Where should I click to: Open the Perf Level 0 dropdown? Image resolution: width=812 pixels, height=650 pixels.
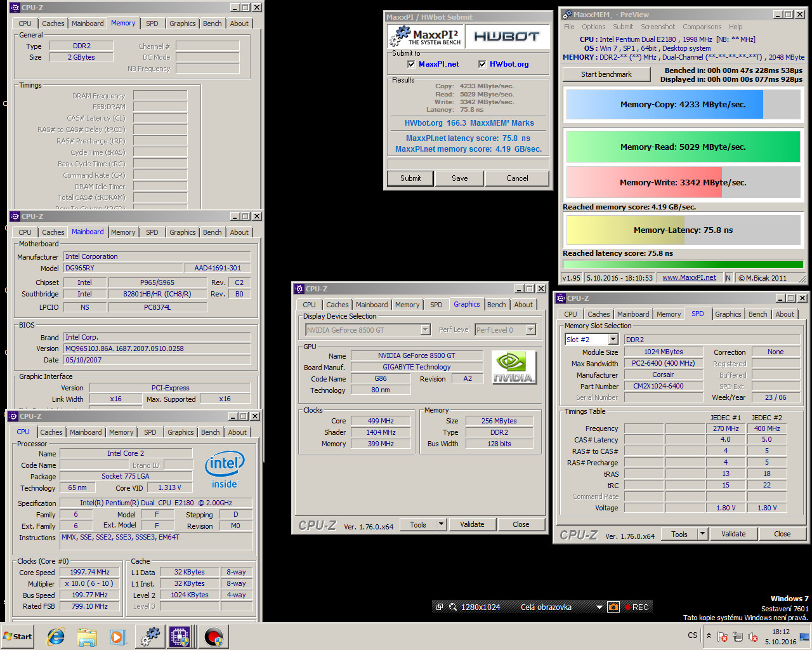531,330
